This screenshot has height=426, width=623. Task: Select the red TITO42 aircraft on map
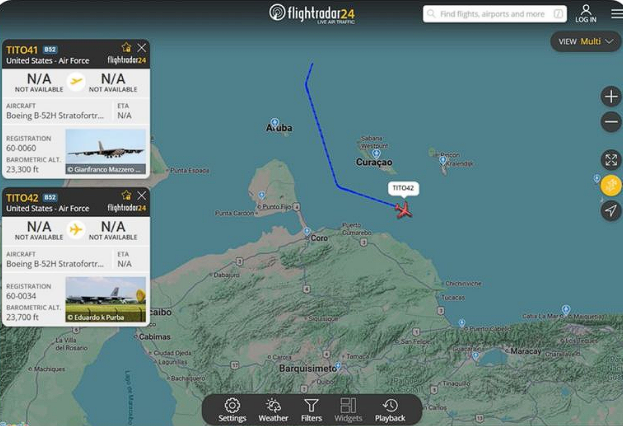(404, 210)
